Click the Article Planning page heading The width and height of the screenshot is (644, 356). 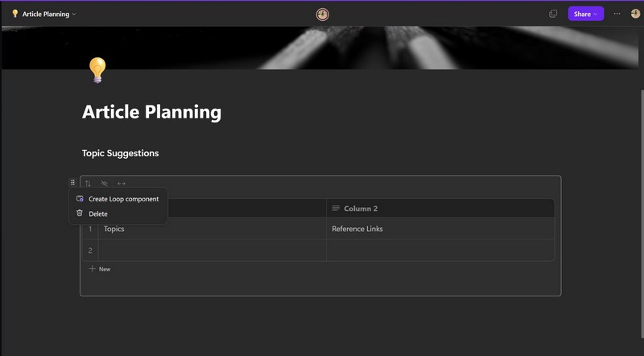(x=151, y=112)
